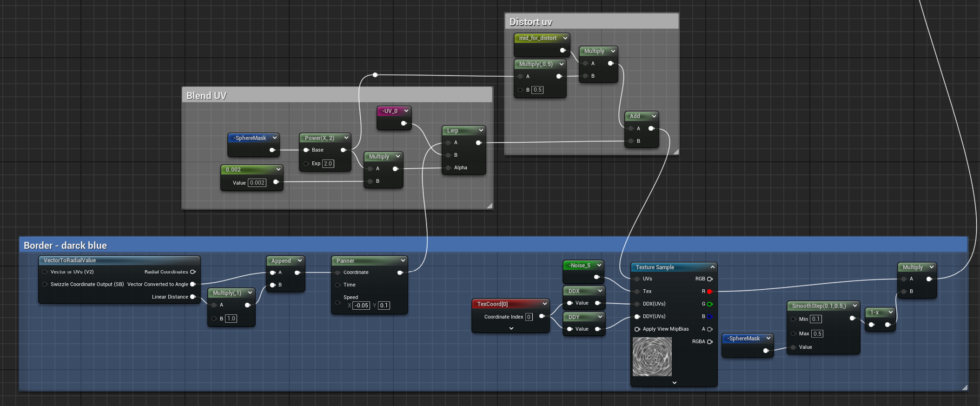
Task: Grab the Blend UV comment resize handle
Action: pyautogui.click(x=490, y=206)
